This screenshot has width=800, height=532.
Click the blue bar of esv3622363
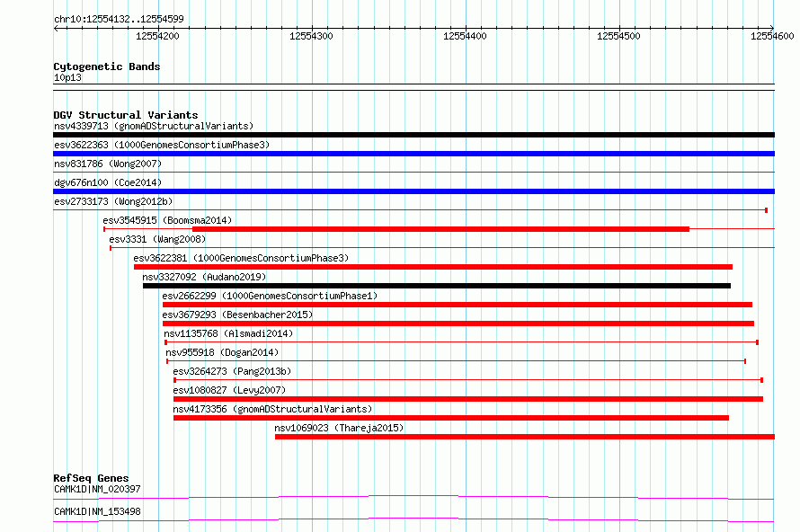tap(413, 154)
